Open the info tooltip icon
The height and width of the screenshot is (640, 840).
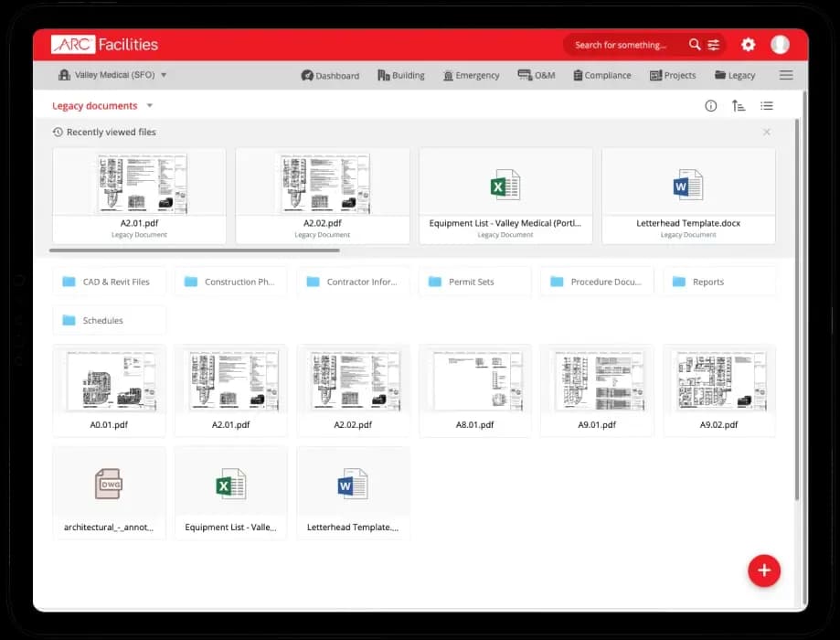(x=710, y=105)
